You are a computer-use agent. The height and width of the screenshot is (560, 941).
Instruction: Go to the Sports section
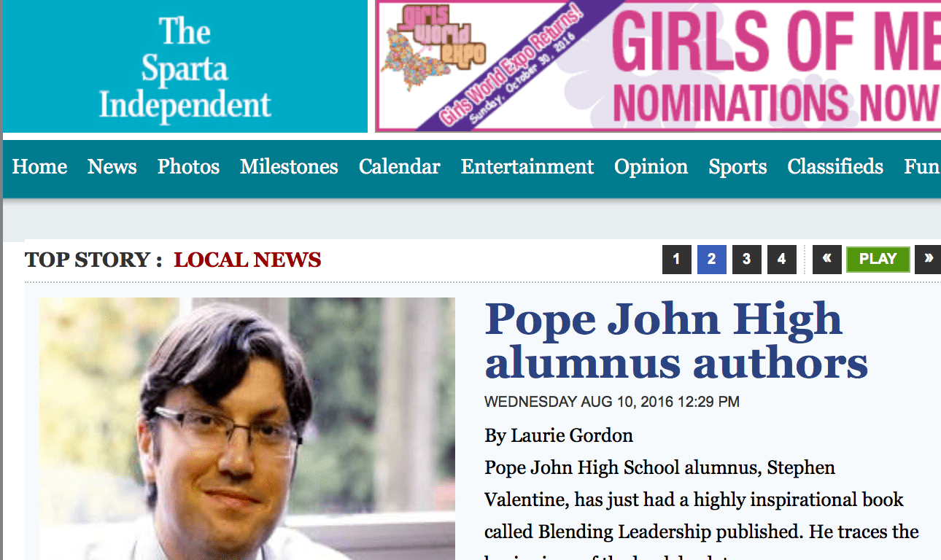pos(737,167)
